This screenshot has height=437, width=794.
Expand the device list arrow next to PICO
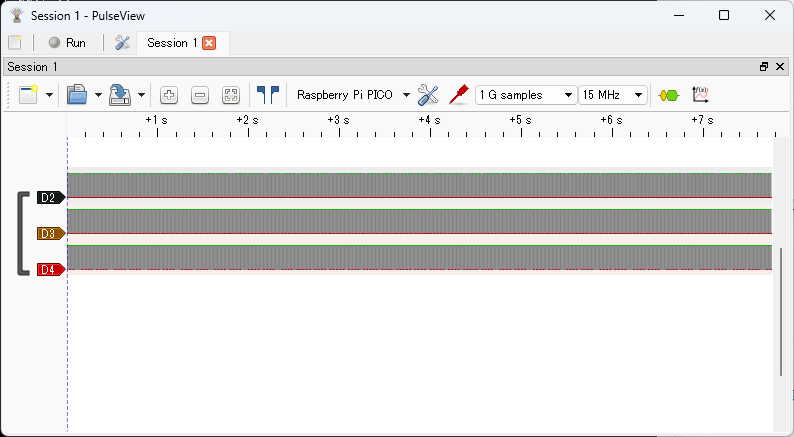[x=406, y=95]
